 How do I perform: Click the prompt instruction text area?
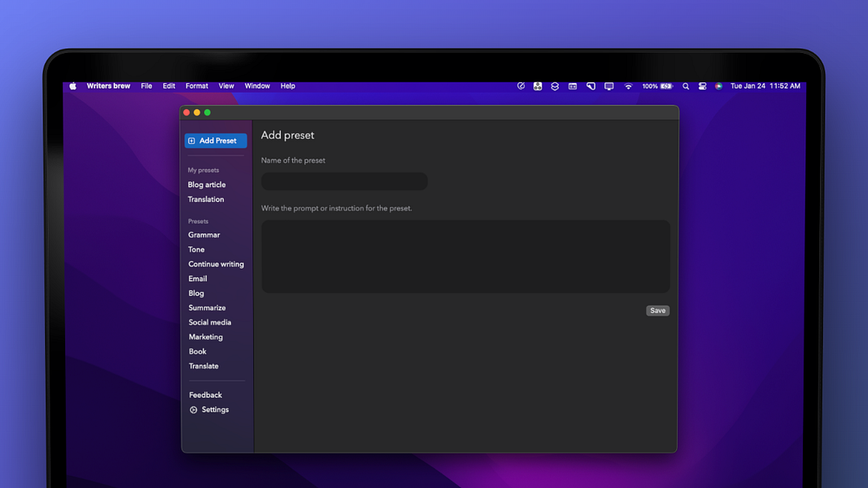point(465,256)
